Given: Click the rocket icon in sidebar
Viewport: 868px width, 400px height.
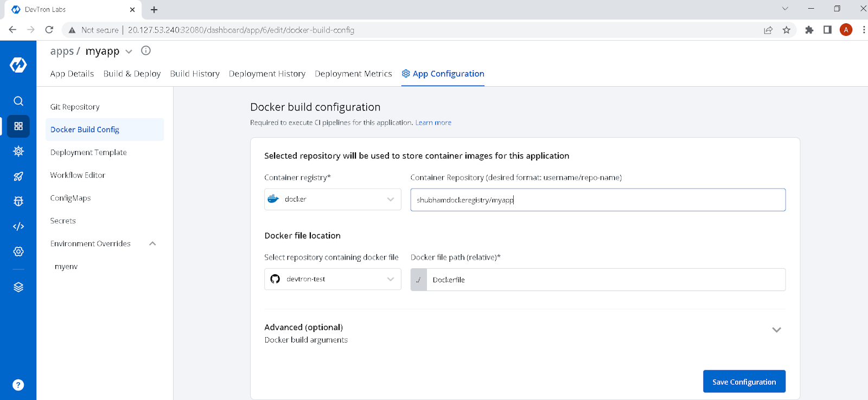Looking at the screenshot, I should tap(18, 176).
